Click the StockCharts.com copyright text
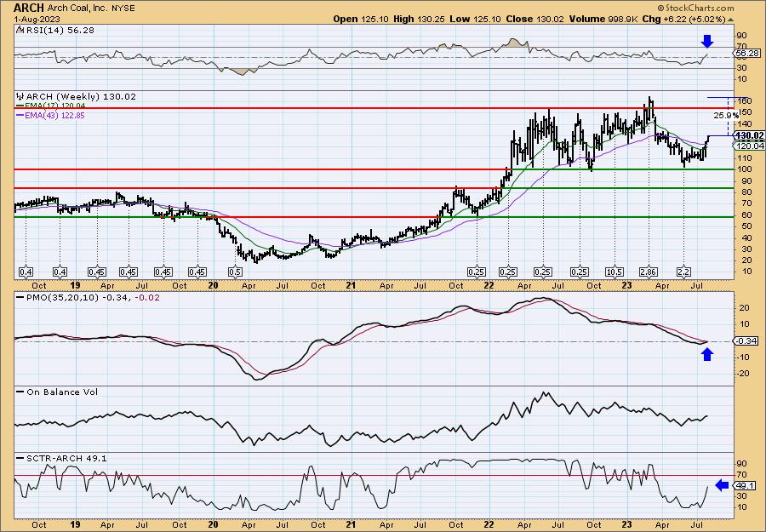This screenshot has width=766, height=532. [x=695, y=8]
